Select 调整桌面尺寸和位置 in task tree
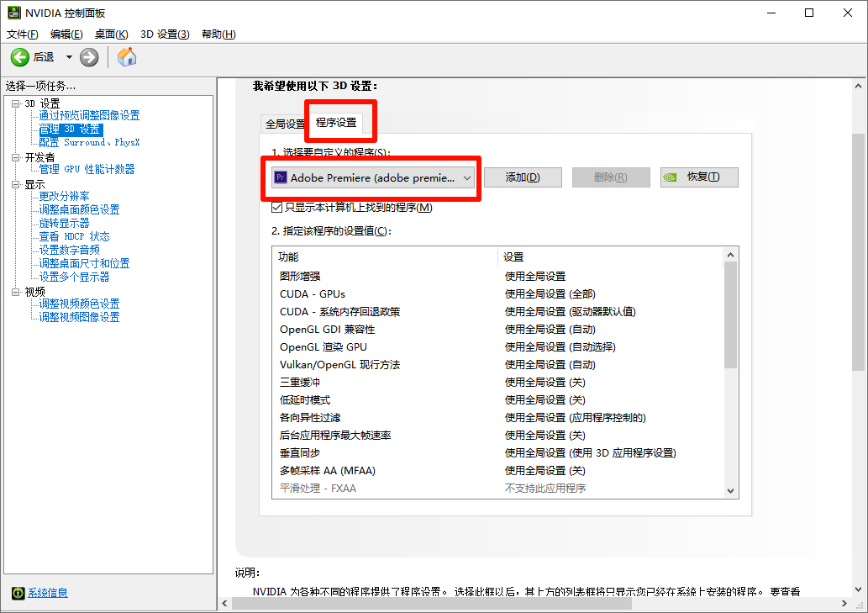This screenshot has height=613, width=868. [84, 263]
